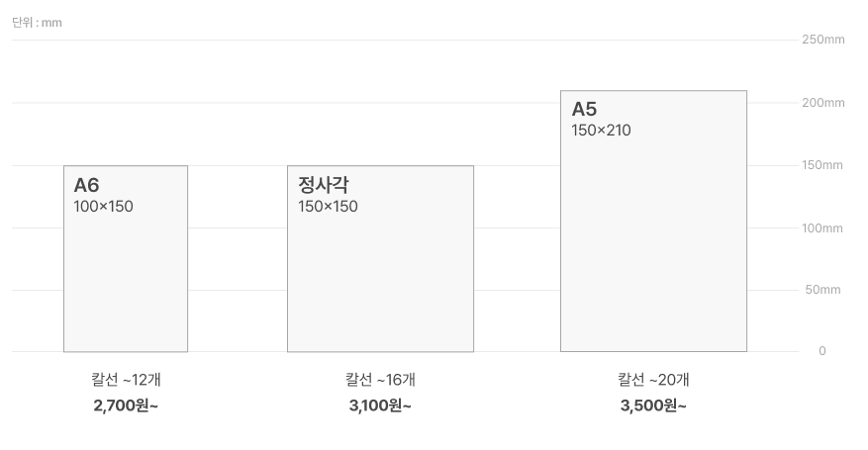Viewport: 868px width, 450px height.
Task: Click the 150×210 dimension text
Action: [x=601, y=130]
